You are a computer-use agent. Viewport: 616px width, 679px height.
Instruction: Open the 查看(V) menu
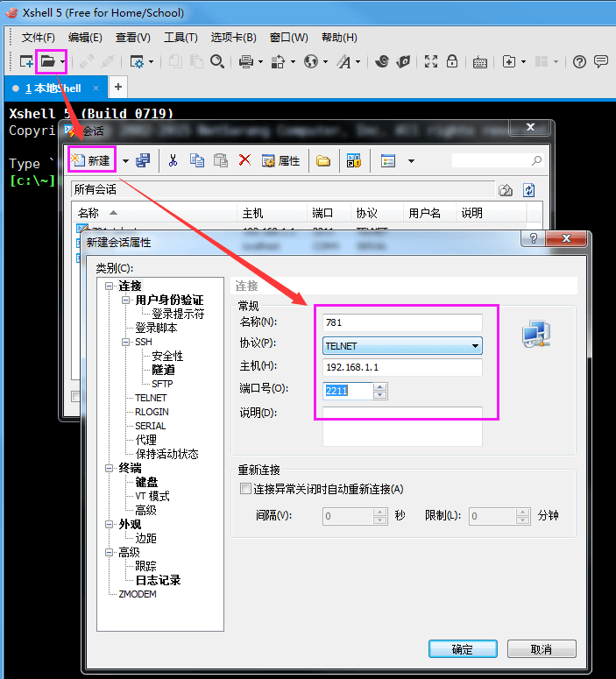pos(133,38)
